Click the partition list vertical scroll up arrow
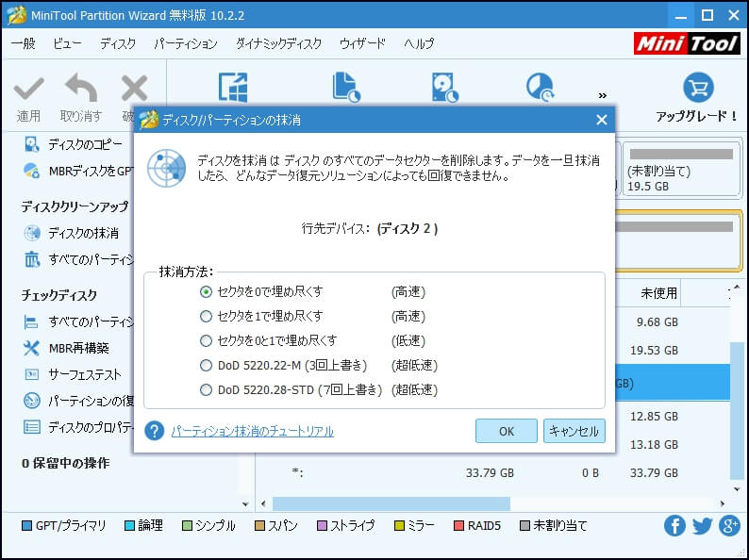Image resolution: width=749 pixels, height=560 pixels. tap(737, 287)
